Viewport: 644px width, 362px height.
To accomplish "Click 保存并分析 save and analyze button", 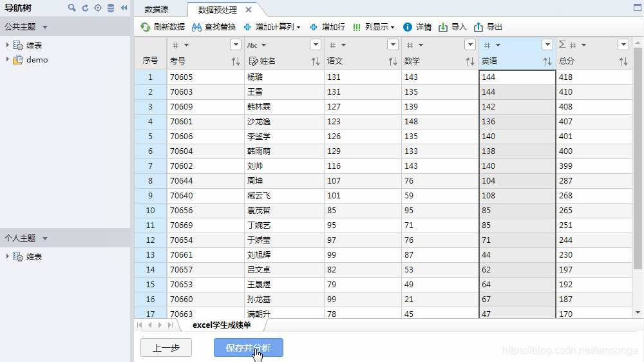I will coord(249,348).
